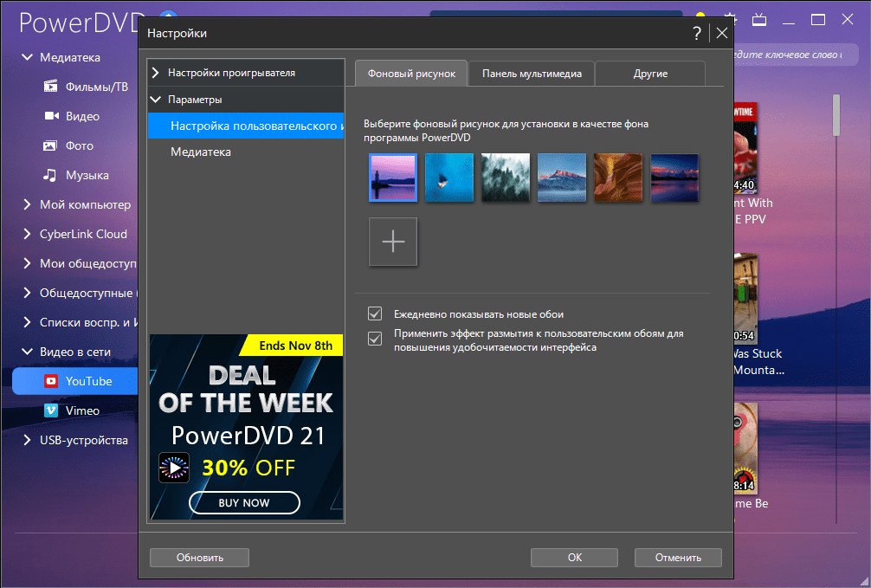
Task: Expand Списки воспр. node
Action: [x=27, y=322]
